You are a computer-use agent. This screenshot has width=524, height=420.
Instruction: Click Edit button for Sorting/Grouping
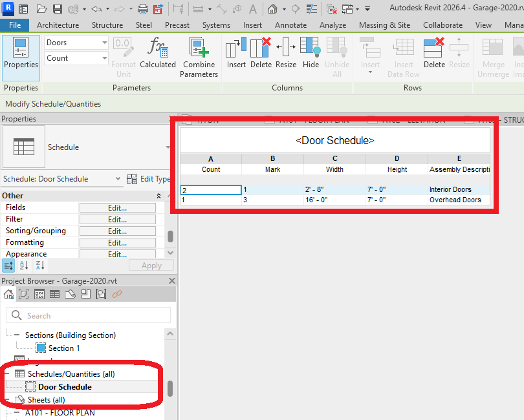117,231
